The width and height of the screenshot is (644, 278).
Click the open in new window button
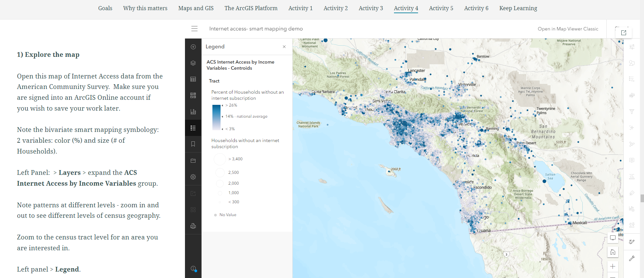point(623,33)
